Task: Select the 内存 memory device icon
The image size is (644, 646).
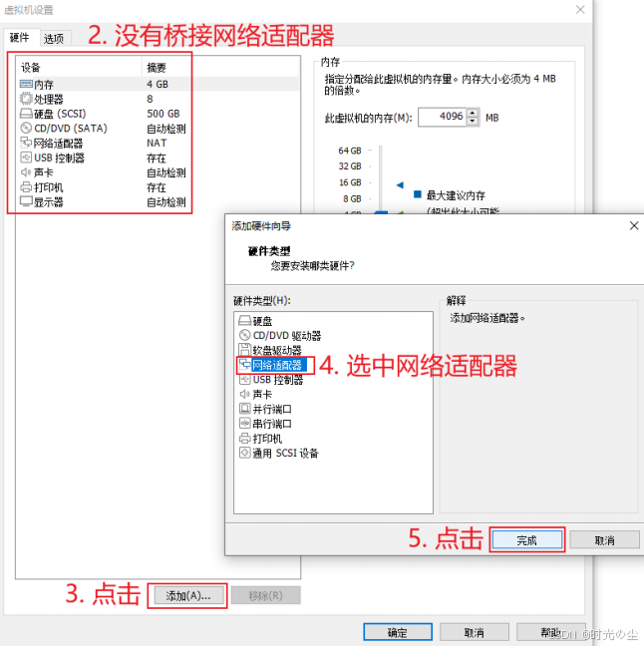Action: point(26,84)
